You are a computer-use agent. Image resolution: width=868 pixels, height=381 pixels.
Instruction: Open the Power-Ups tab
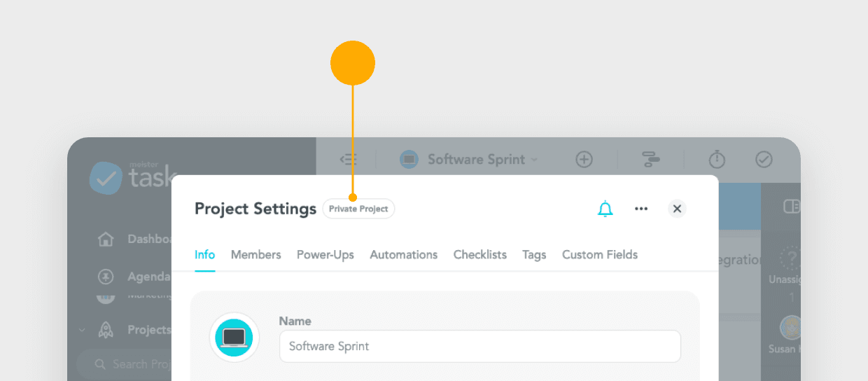coord(325,255)
